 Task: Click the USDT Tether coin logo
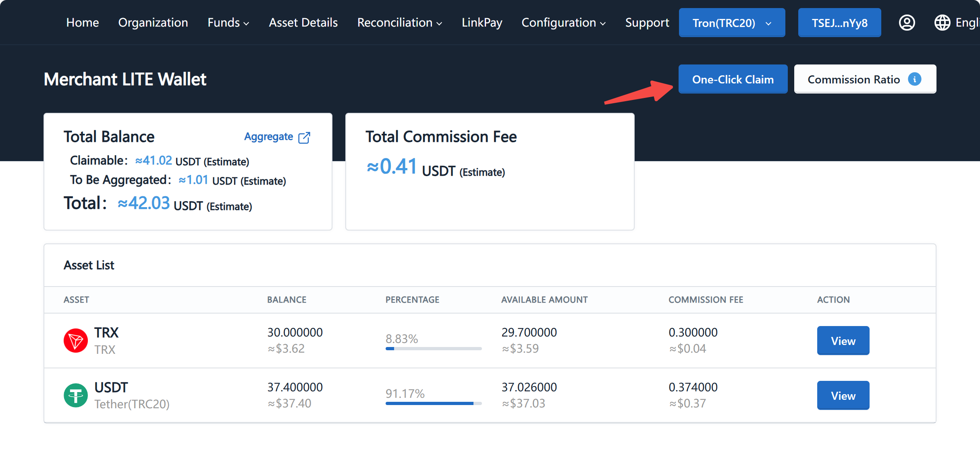point(76,395)
